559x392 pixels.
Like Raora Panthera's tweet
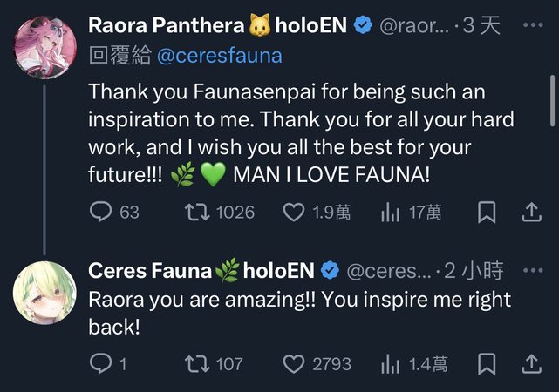(296, 212)
